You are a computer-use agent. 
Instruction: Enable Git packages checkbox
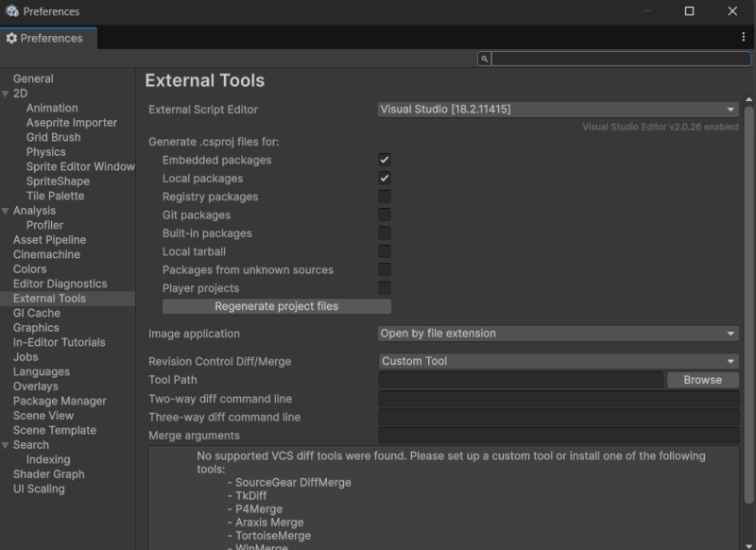pos(385,215)
